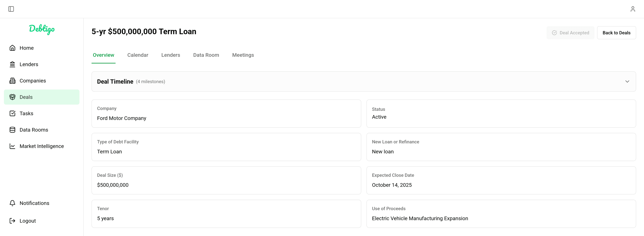
Task: Click the Back to Deals button
Action: [616, 33]
